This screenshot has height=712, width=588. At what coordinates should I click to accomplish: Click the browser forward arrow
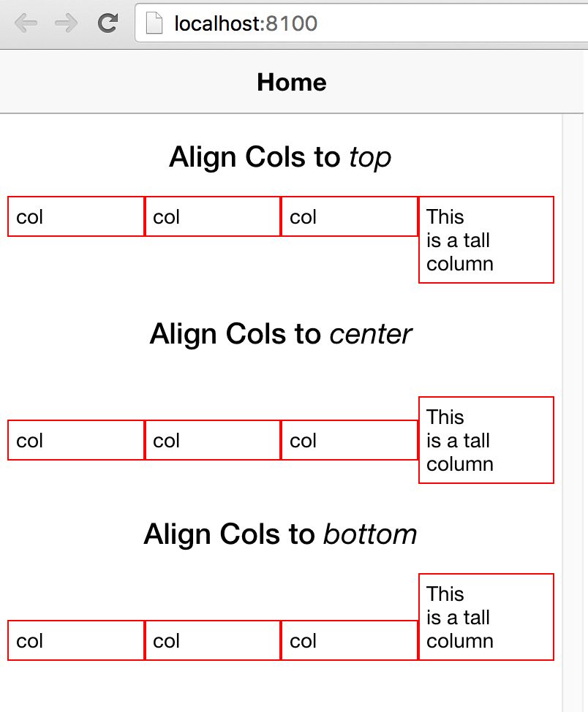click(x=66, y=23)
